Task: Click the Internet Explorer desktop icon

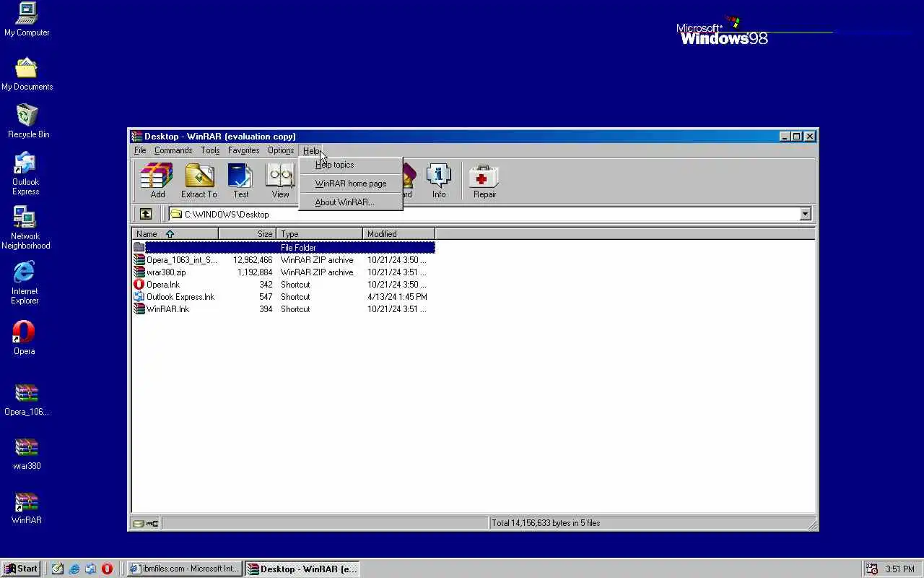Action: pos(25,282)
